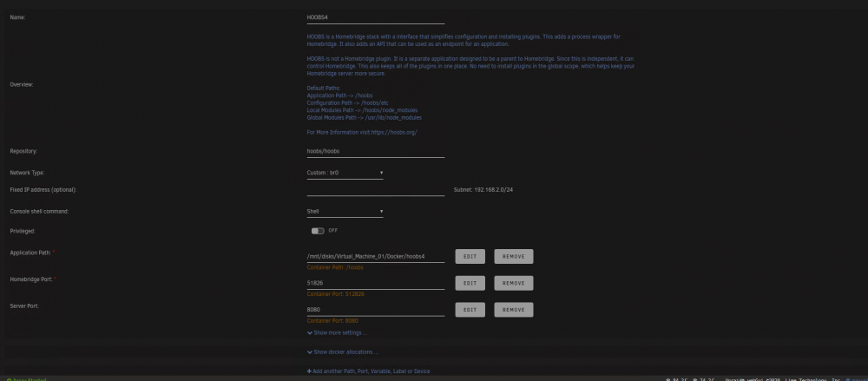Click the Local Modules Path line
This screenshot has height=381, width=868.
pos(362,110)
